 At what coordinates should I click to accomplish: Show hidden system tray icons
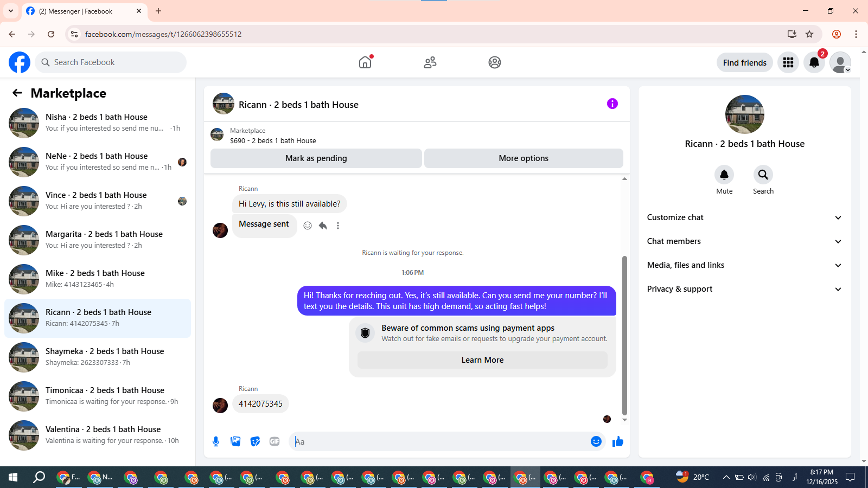[x=726, y=477]
